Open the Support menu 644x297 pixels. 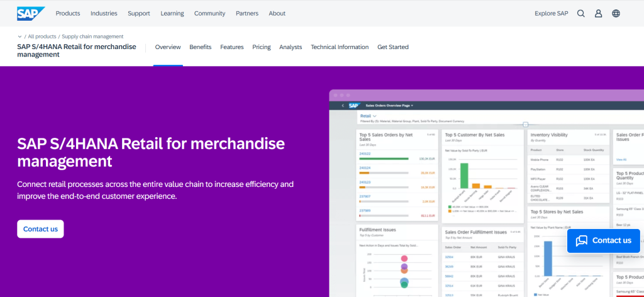pos(139,13)
